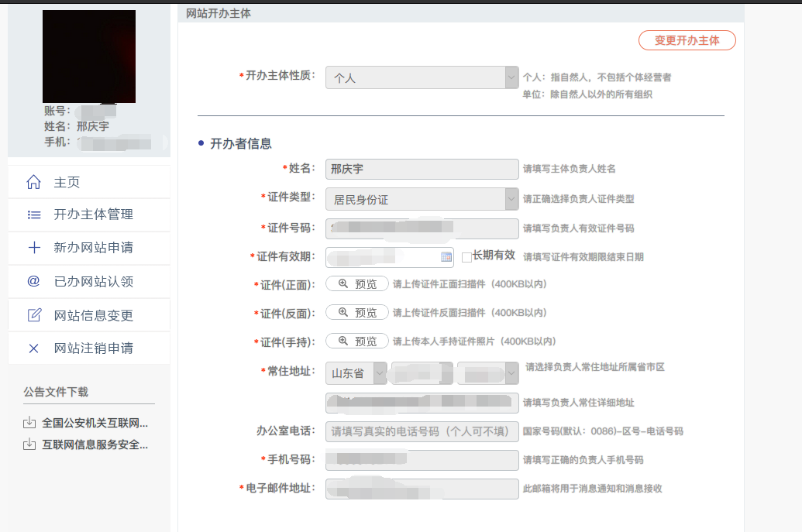The image size is (802, 532).
Task: Click the 办公室电话 input field
Action: click(x=422, y=431)
